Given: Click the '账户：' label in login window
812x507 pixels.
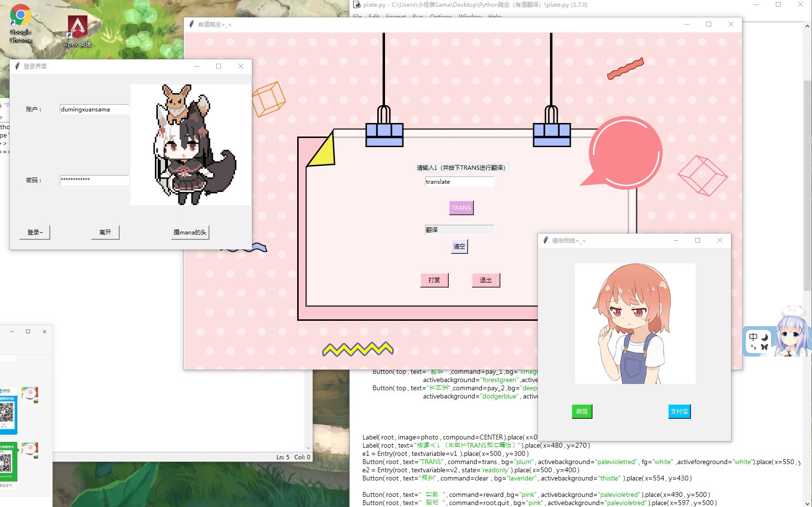Looking at the screenshot, I should [x=34, y=110].
